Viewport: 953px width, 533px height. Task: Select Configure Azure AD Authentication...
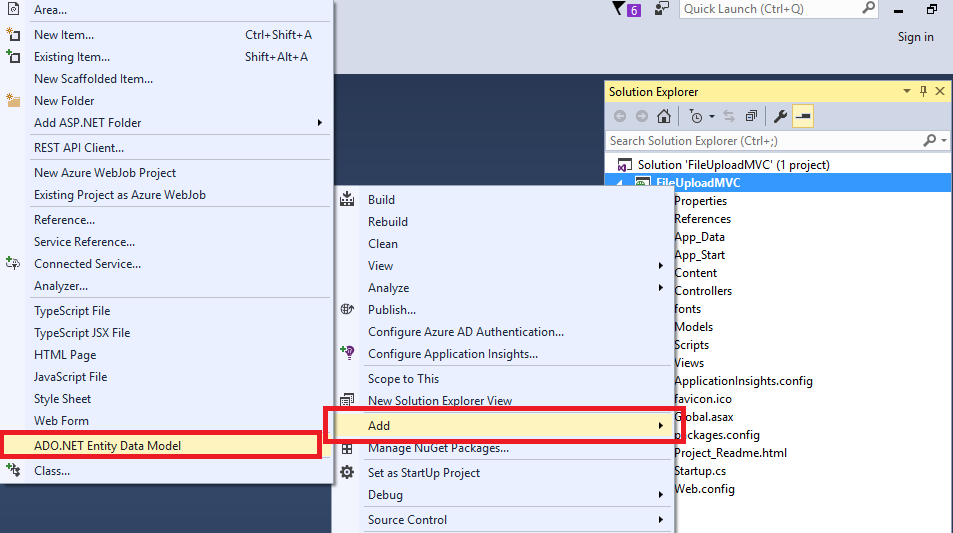[466, 332]
